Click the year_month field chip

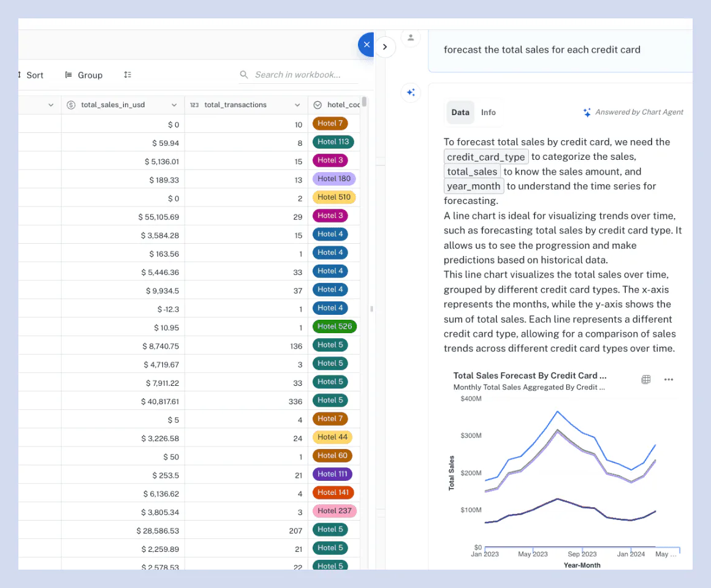pos(473,186)
